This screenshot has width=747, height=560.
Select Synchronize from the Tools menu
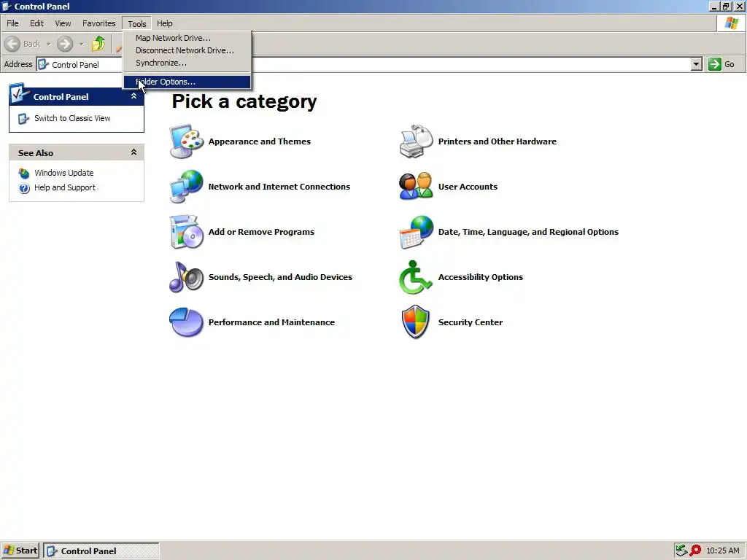click(187, 63)
